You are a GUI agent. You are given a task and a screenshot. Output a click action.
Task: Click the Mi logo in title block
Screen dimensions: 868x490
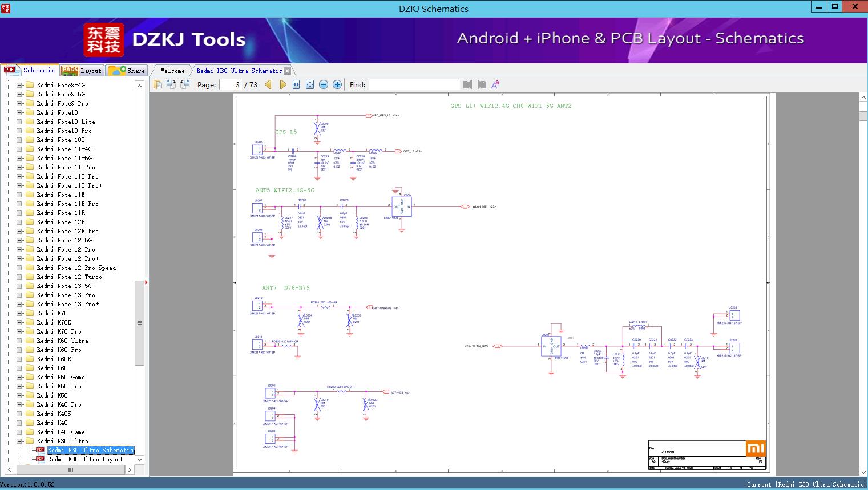pyautogui.click(x=755, y=448)
